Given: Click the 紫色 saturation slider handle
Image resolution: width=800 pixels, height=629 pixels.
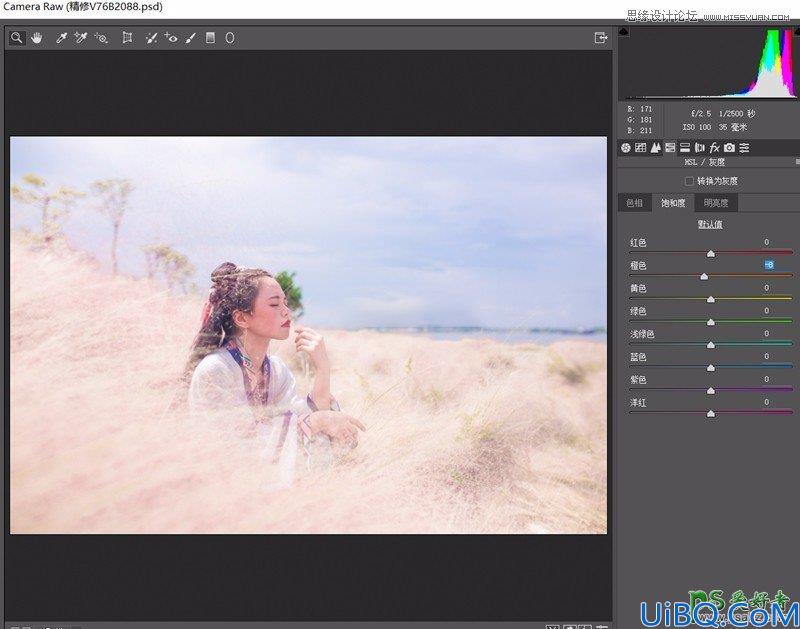Looking at the screenshot, I should click(711, 391).
